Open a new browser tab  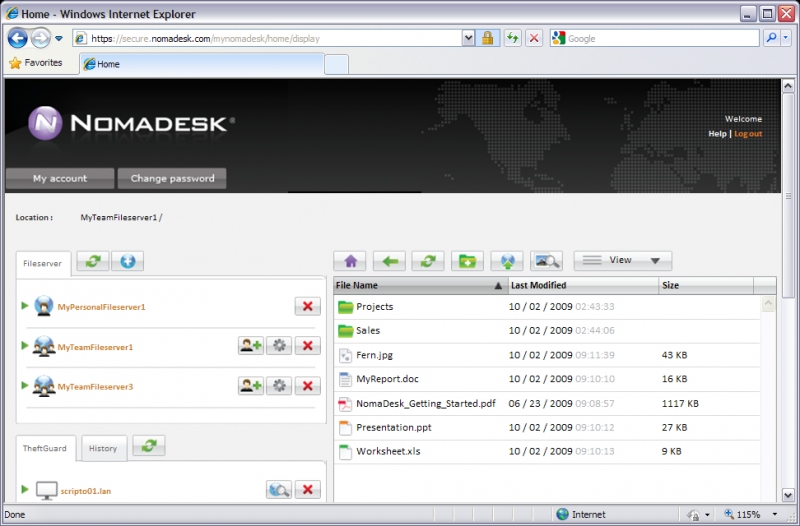click(336, 65)
